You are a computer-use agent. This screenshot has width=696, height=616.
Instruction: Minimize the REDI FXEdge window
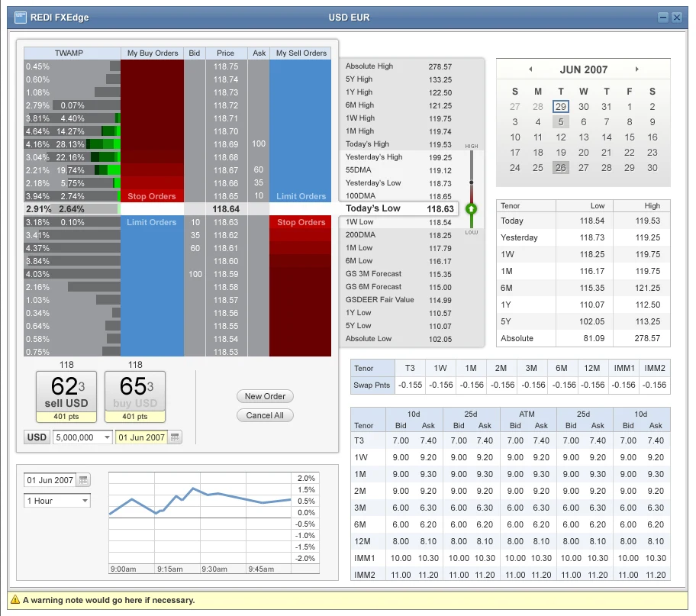pyautogui.click(x=662, y=18)
